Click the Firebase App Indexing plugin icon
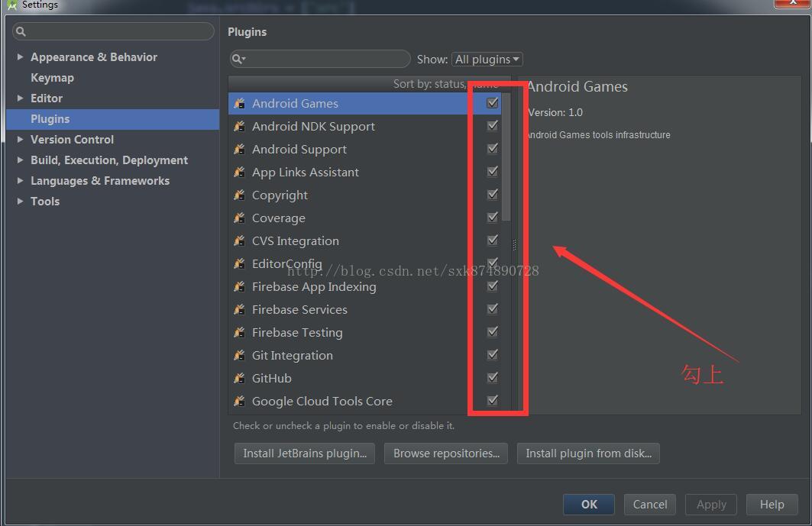Image resolution: width=812 pixels, height=526 pixels. coord(239,286)
